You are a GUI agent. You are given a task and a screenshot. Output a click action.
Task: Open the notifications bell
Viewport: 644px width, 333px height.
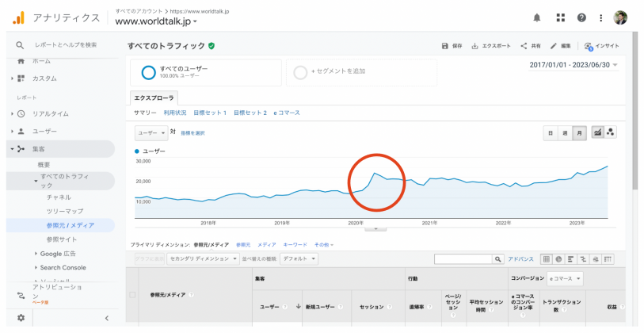[x=537, y=17]
